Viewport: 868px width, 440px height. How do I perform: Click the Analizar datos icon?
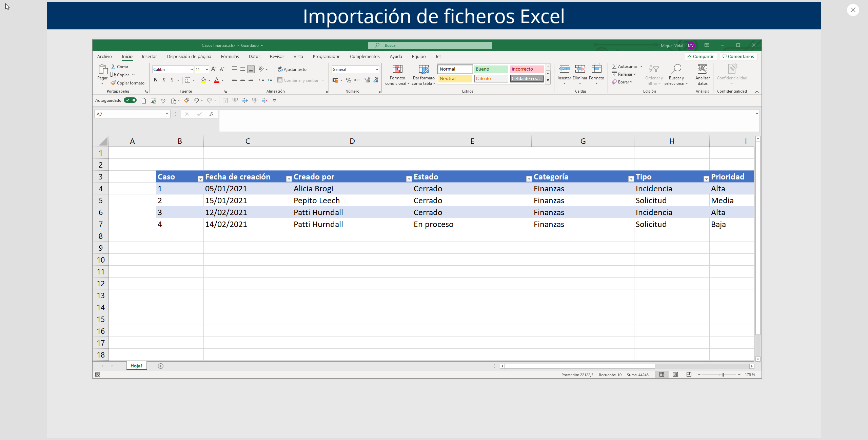click(702, 69)
